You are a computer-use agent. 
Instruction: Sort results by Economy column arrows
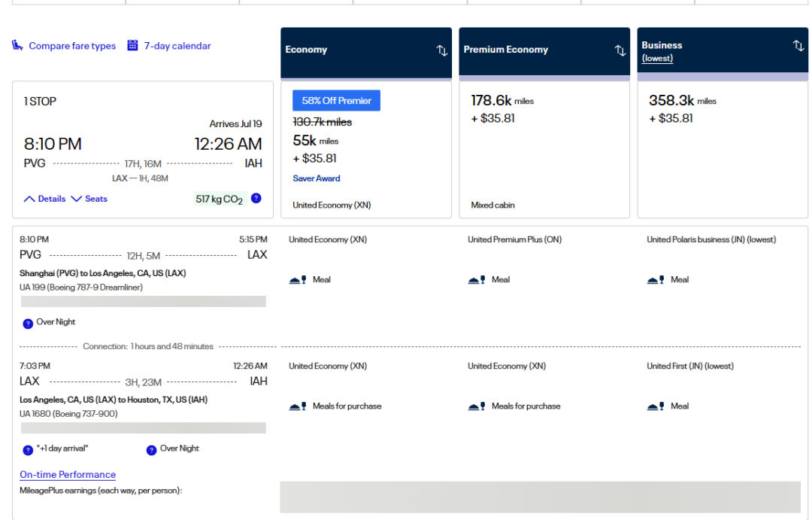click(442, 50)
